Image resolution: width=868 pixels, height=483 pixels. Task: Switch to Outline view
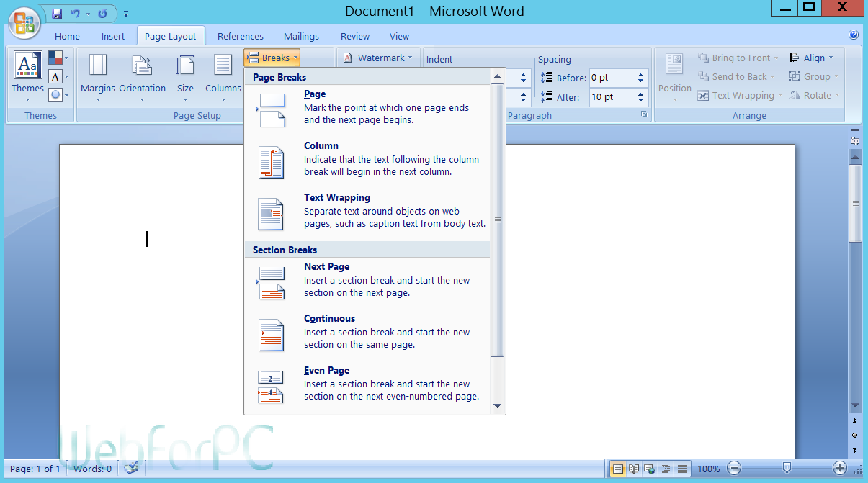point(666,469)
